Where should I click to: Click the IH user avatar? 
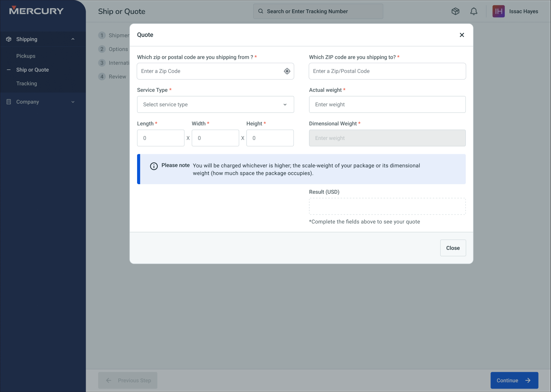[498, 11]
